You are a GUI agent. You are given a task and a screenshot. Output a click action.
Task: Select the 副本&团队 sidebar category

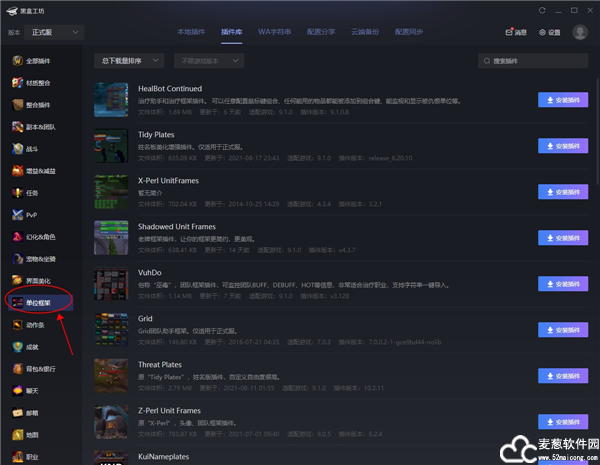[x=34, y=127]
